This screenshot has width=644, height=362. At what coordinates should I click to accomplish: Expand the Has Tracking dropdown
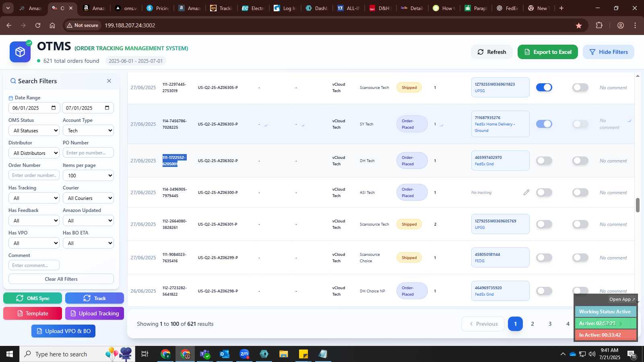[34, 198]
